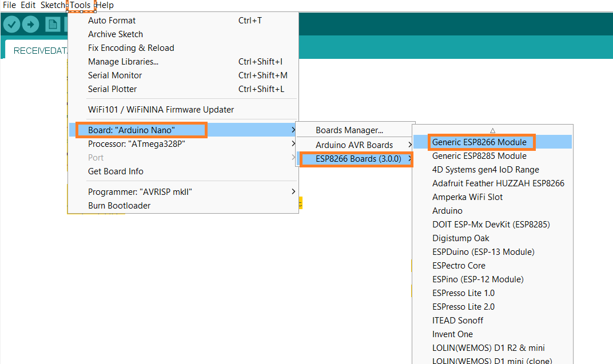Screen dimensions: 613x364
Task: Choose the ITEAD Sonoff board
Action: [492, 320]
